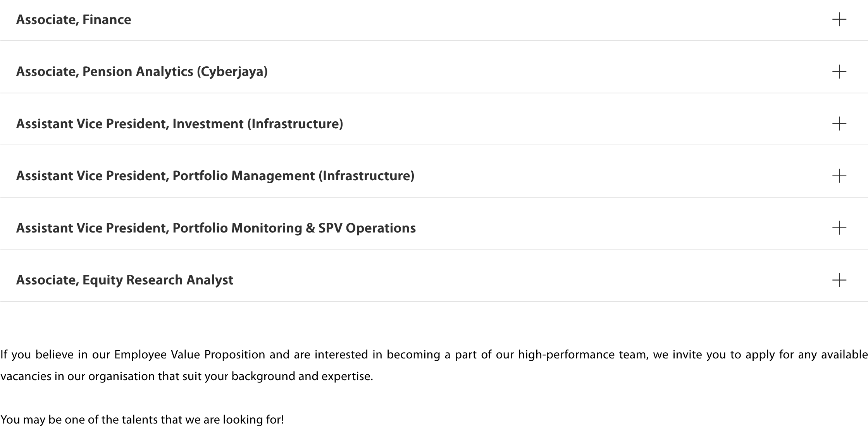The height and width of the screenshot is (434, 868).
Task: Click the plus icon for Pension Analytics (Cyberjaya)
Action: pyautogui.click(x=839, y=72)
